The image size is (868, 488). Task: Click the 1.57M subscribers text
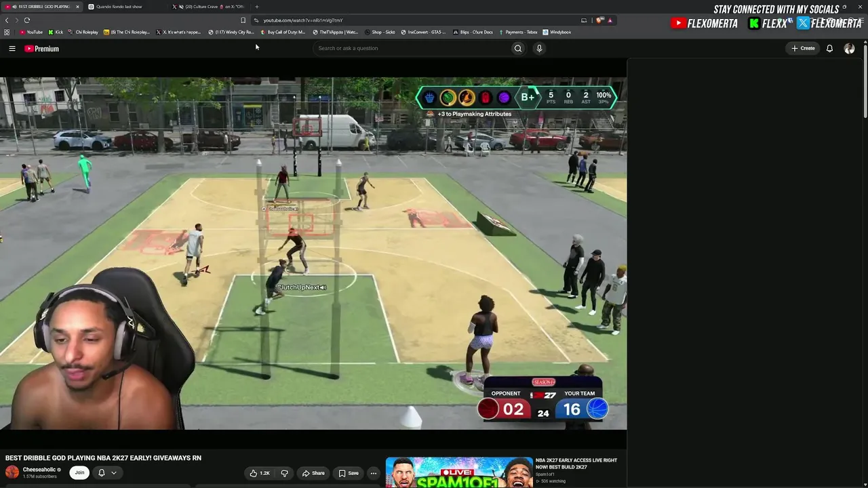tap(40, 476)
